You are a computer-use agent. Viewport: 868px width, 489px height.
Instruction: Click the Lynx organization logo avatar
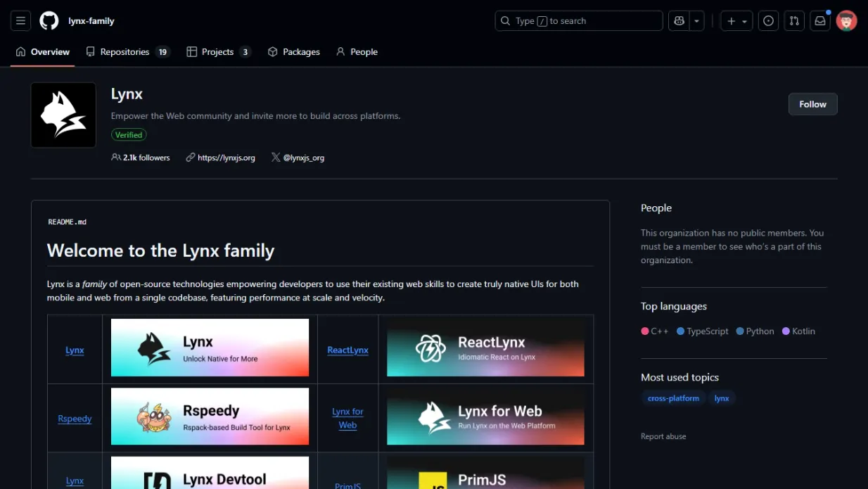[63, 115]
